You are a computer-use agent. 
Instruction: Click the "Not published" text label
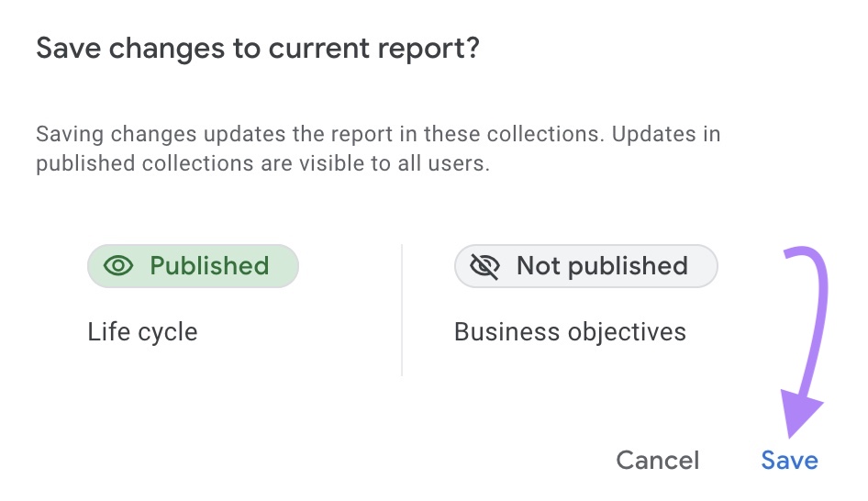pyautogui.click(x=602, y=266)
